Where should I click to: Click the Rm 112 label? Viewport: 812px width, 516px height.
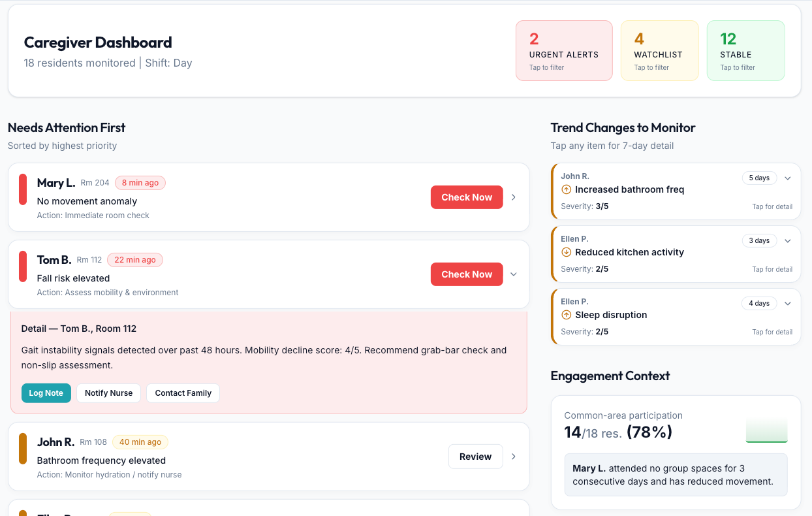coord(89,260)
